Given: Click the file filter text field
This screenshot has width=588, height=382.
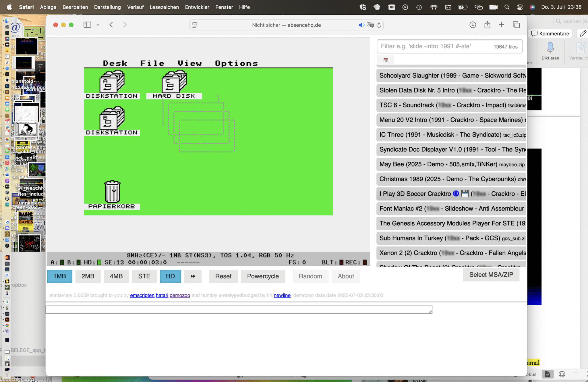Looking at the screenshot, I should tap(434, 46).
